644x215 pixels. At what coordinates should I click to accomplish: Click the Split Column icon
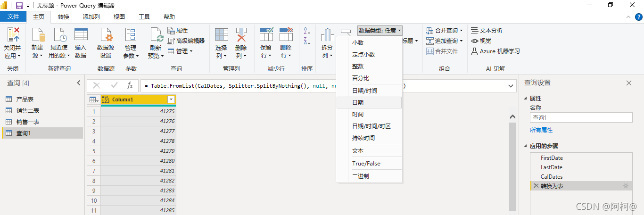pyautogui.click(x=327, y=35)
